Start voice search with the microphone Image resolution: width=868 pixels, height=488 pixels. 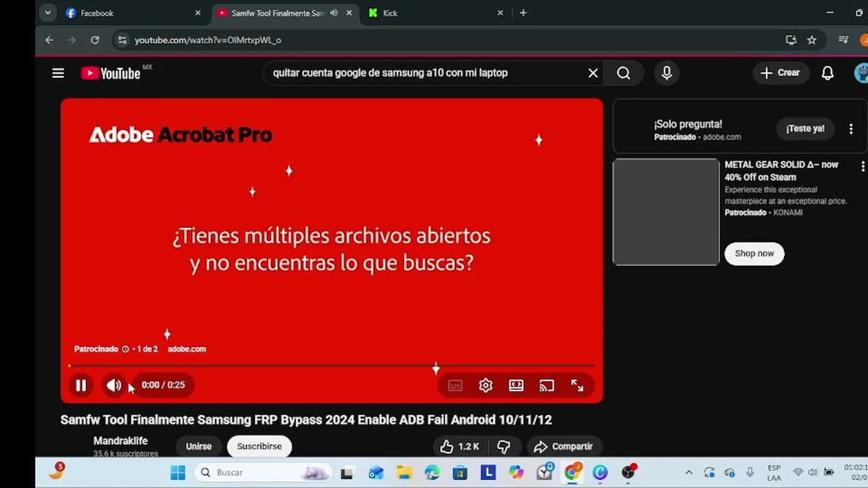[667, 73]
